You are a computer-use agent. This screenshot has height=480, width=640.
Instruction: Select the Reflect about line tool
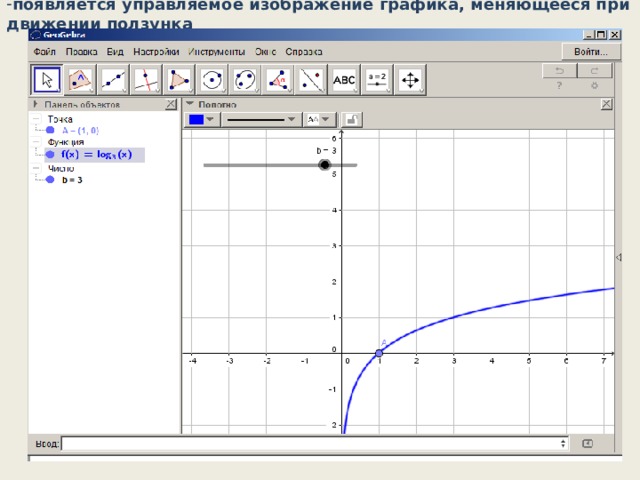pyautogui.click(x=311, y=80)
